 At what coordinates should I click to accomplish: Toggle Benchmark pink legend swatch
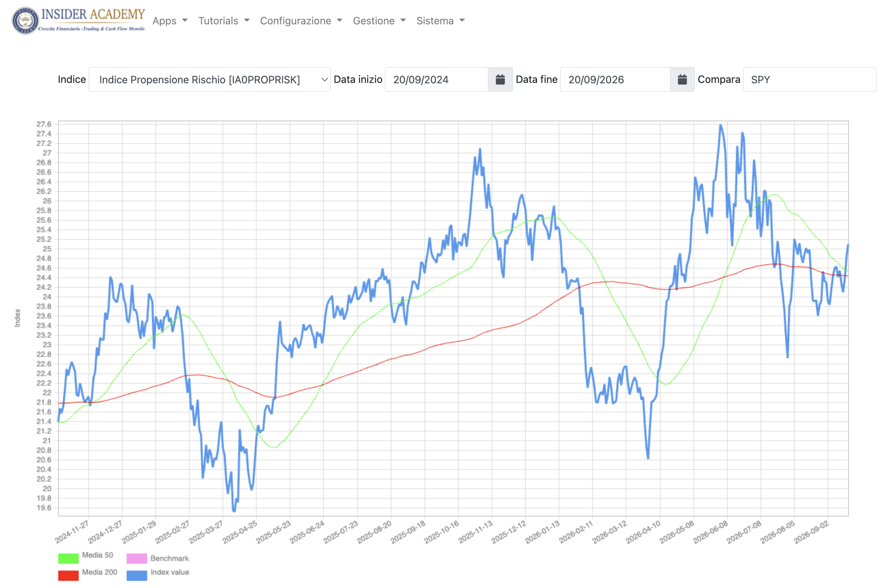(137, 558)
